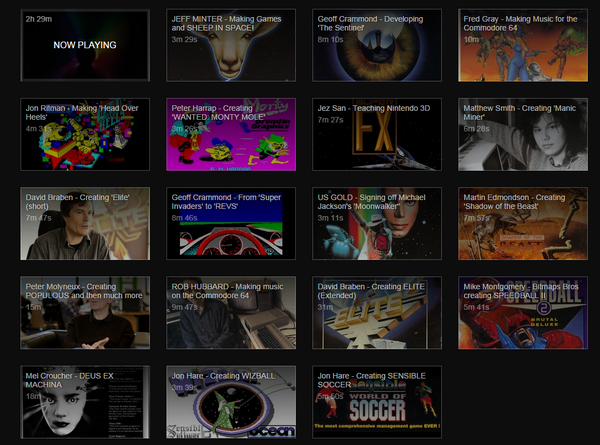Play Peter Molyneux Creating Populous clip
The image size is (600, 445).
[85, 313]
